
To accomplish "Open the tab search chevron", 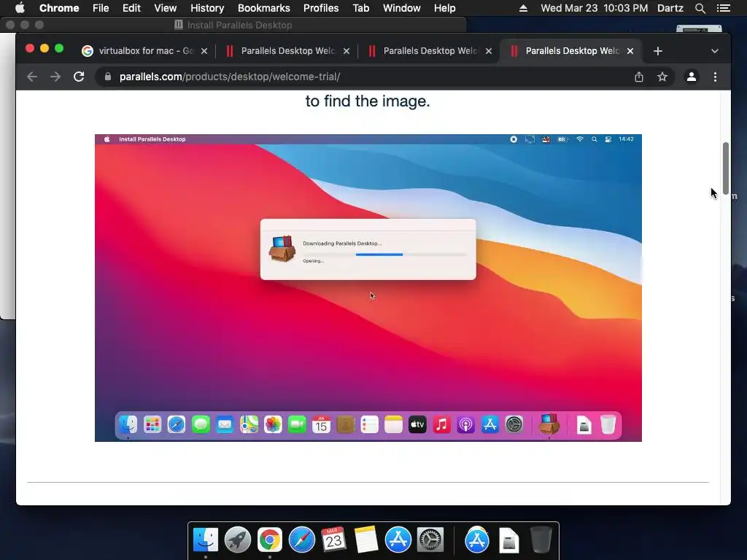I will point(715,51).
